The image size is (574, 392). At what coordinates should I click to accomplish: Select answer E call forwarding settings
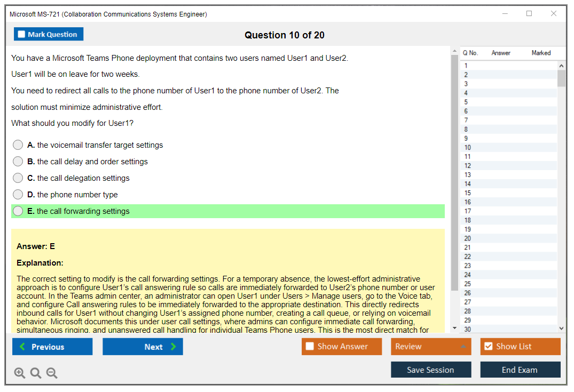(18, 211)
